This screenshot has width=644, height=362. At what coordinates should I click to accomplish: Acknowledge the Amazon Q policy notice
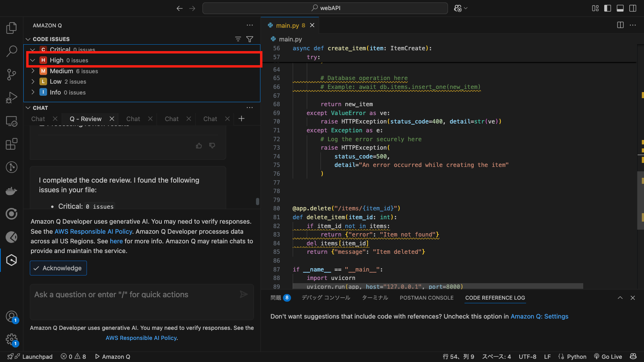[58, 268]
